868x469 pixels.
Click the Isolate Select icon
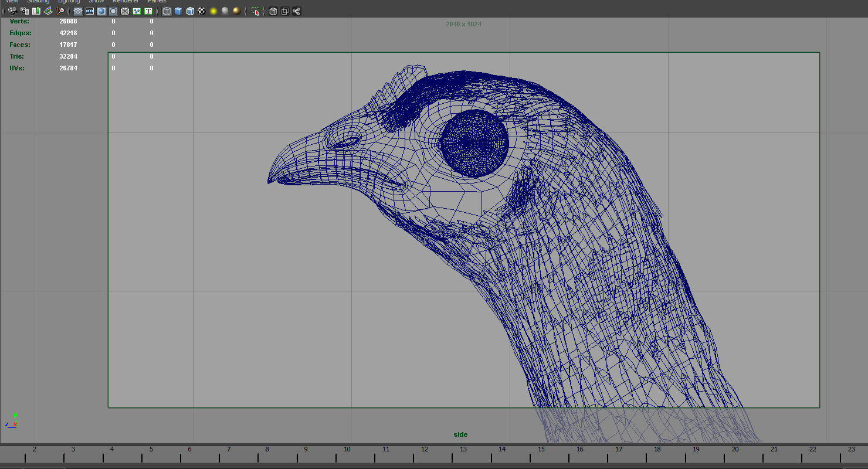click(255, 11)
